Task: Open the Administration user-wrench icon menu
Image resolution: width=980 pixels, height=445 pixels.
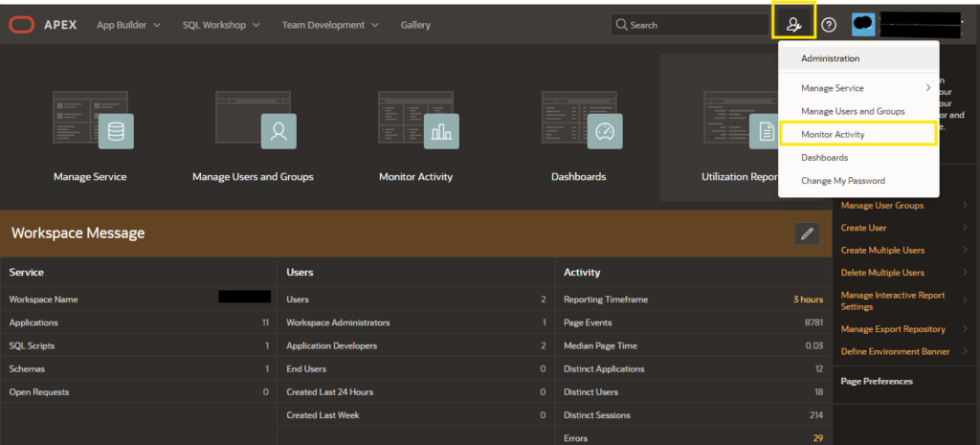Action: click(x=793, y=25)
